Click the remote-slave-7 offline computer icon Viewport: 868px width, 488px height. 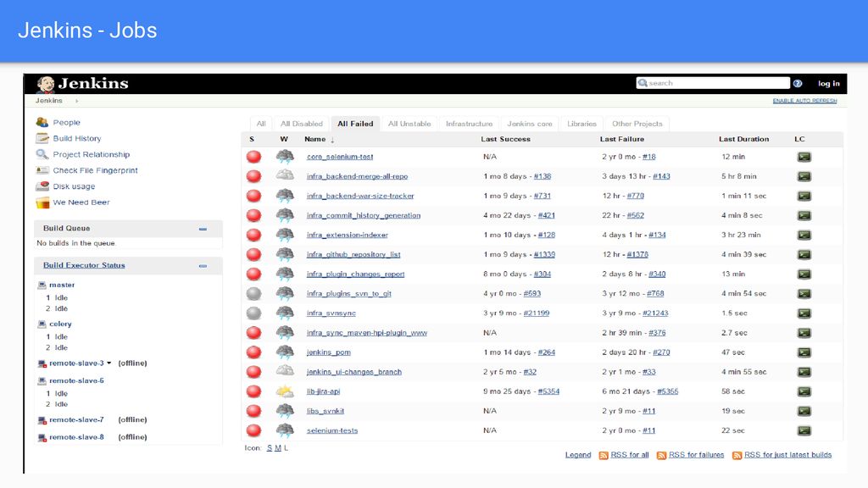[x=42, y=420]
